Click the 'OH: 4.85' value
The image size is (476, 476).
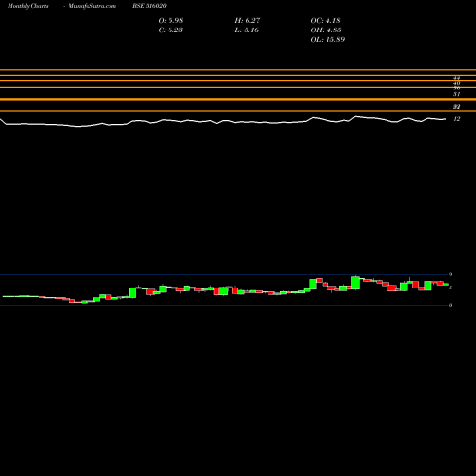click(x=326, y=30)
